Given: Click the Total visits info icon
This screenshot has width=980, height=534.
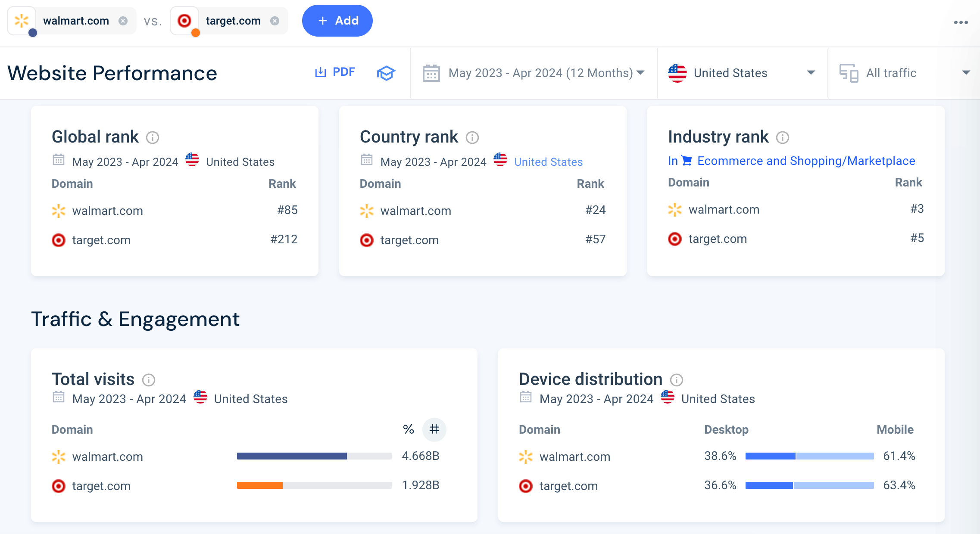Looking at the screenshot, I should 149,380.
